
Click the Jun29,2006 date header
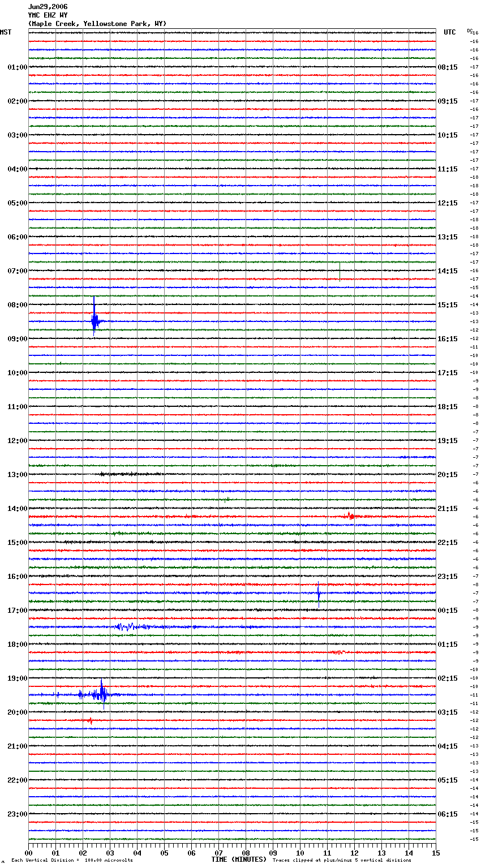click(x=48, y=7)
